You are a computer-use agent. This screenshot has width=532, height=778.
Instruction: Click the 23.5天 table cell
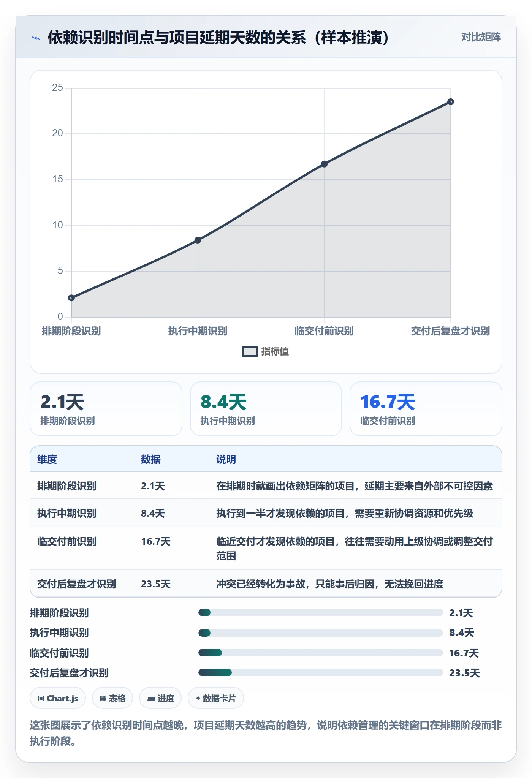[156, 584]
